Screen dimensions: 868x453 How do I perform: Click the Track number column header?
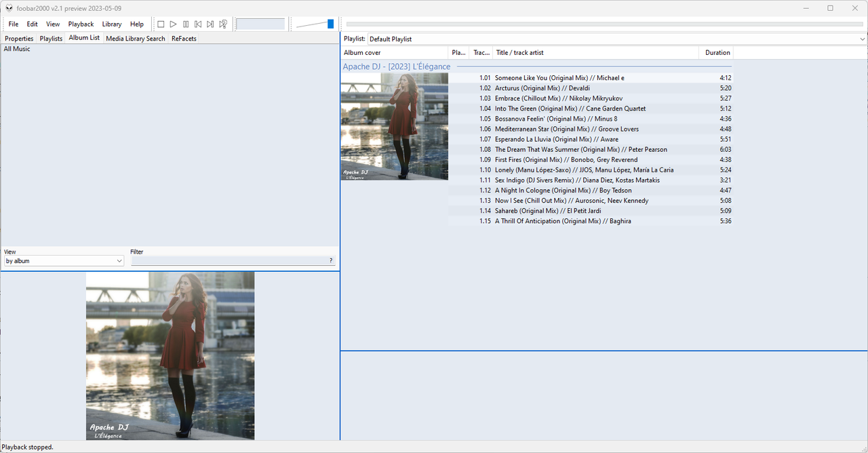click(481, 52)
